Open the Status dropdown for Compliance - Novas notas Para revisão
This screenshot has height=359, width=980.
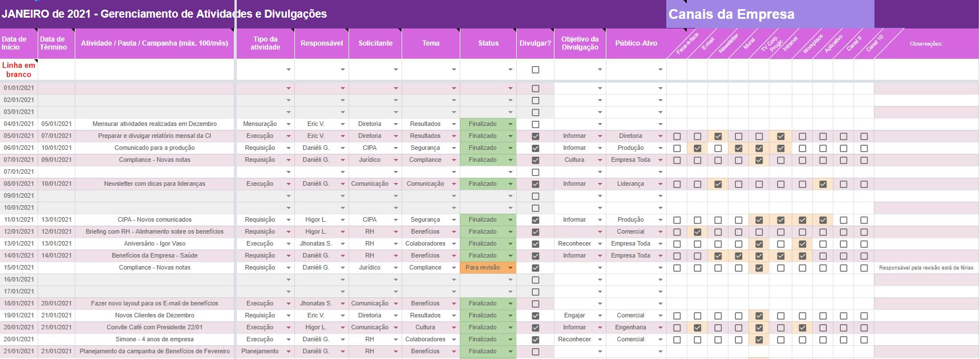click(511, 268)
